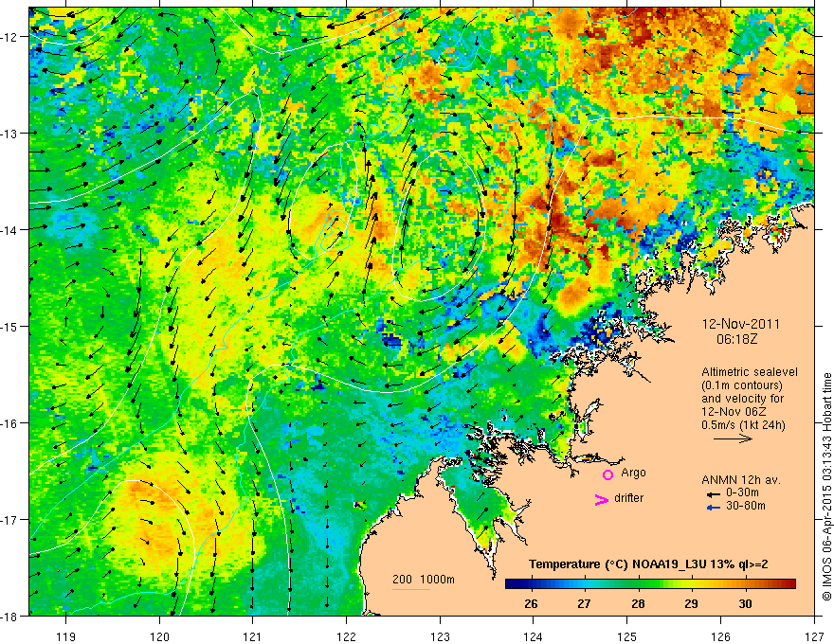Viewport: 834px width, 644px height.
Task: Click longitude axis label 126
Action: [x=720, y=636]
